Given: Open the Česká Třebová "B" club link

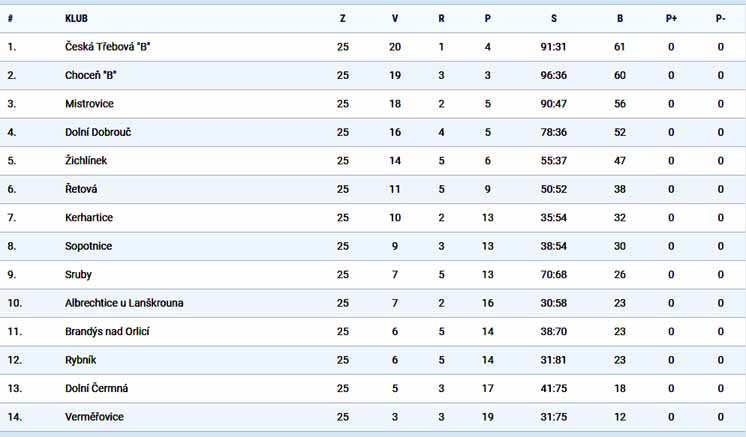Looking at the screenshot, I should pyautogui.click(x=108, y=47).
